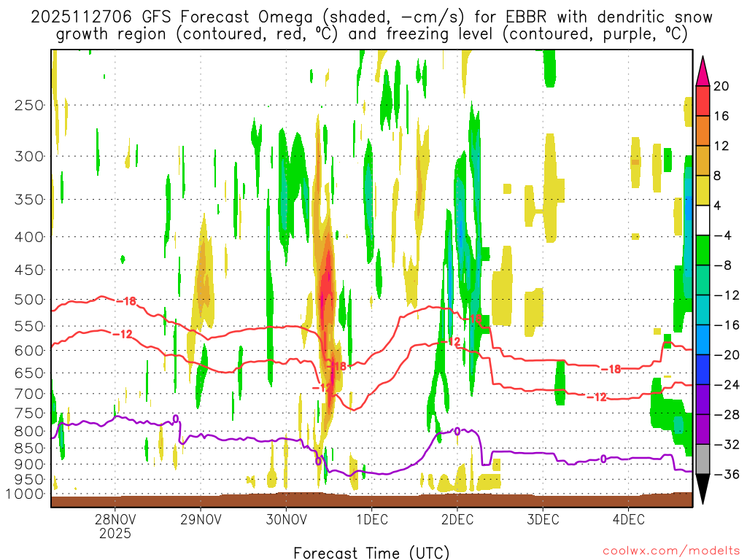Screen dimensions: 747x560
Task: Click the colorbar value 20 label
Action: tap(721, 86)
